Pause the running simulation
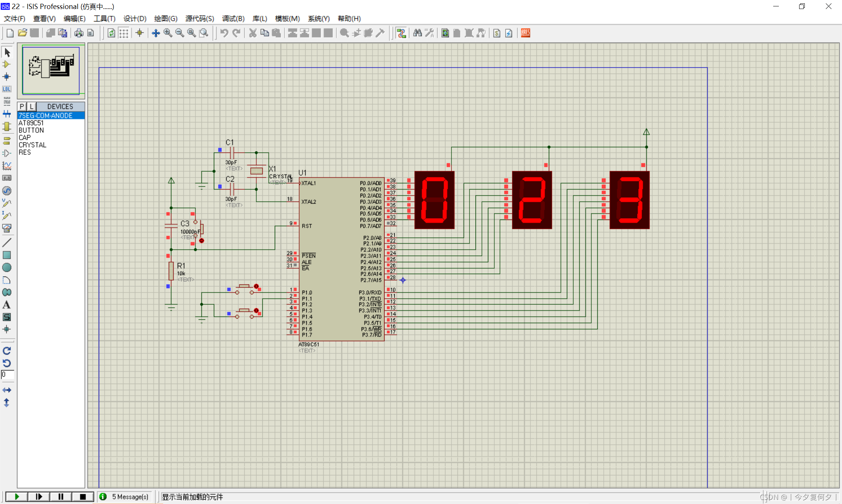The image size is (842, 504). click(61, 496)
